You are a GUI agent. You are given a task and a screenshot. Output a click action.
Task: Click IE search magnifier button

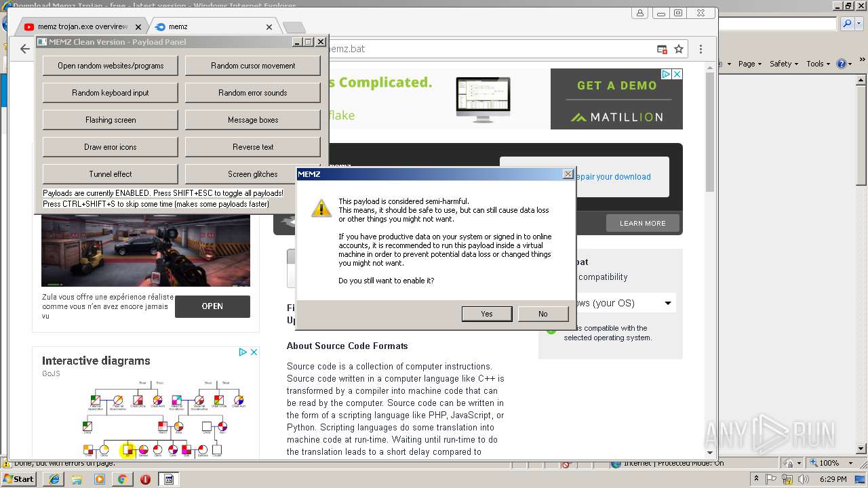coord(847,24)
